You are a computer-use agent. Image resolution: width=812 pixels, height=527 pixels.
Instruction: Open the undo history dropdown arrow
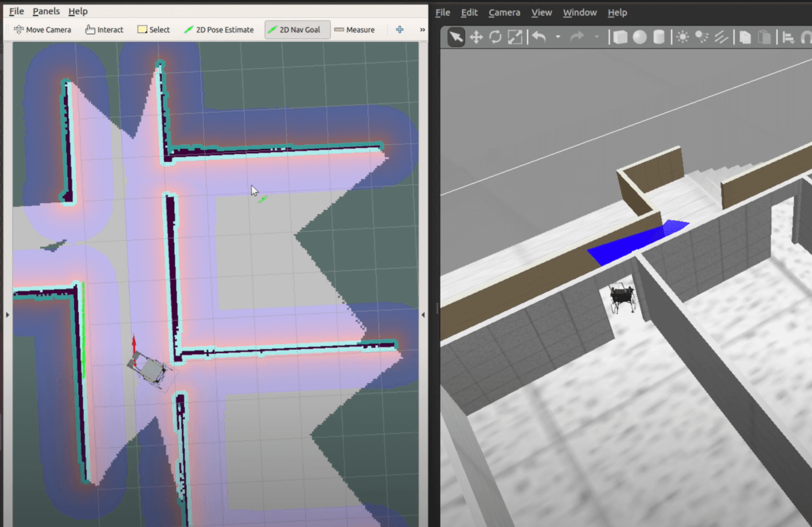558,37
